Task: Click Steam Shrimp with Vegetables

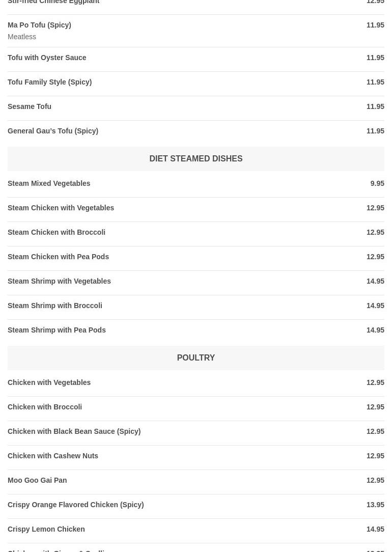Action: [x=59, y=281]
